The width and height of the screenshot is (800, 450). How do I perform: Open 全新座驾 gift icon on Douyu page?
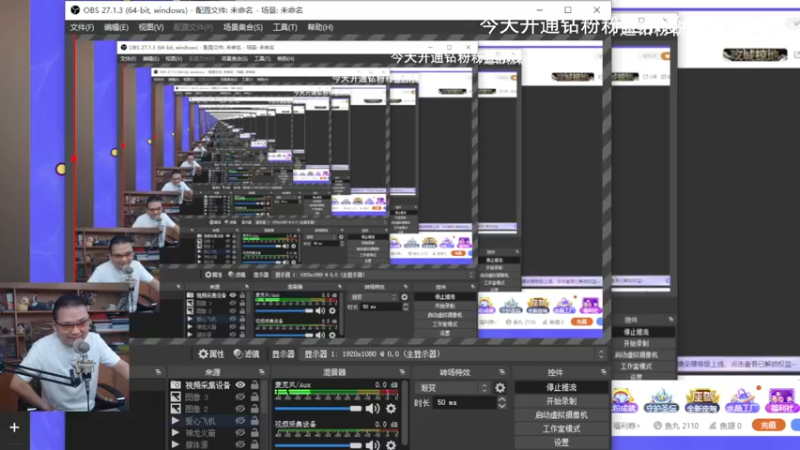coord(702,401)
